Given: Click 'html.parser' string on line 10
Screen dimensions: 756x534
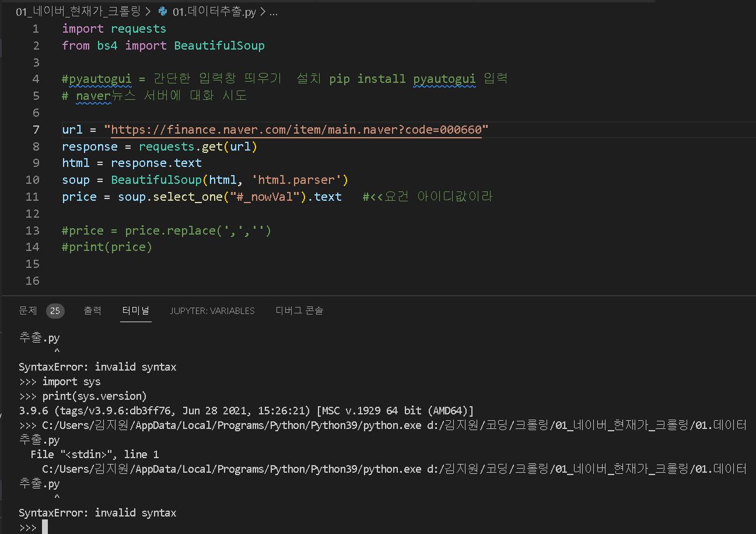Looking at the screenshot, I should coord(300,180).
